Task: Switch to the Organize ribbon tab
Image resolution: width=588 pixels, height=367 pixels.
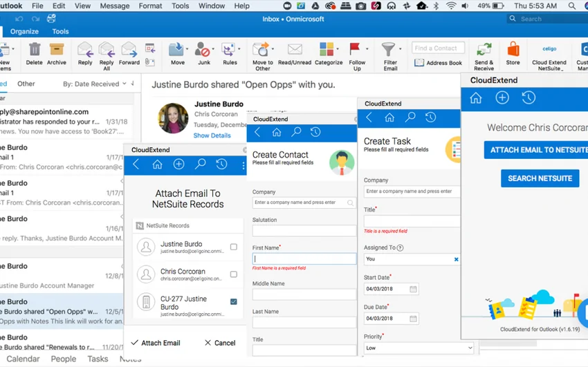Action: pos(24,31)
